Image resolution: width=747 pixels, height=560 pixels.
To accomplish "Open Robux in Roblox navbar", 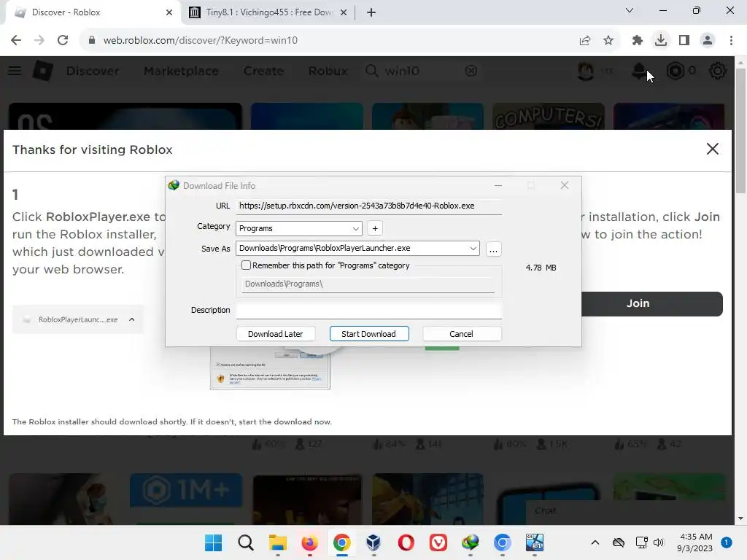I will 328,71.
